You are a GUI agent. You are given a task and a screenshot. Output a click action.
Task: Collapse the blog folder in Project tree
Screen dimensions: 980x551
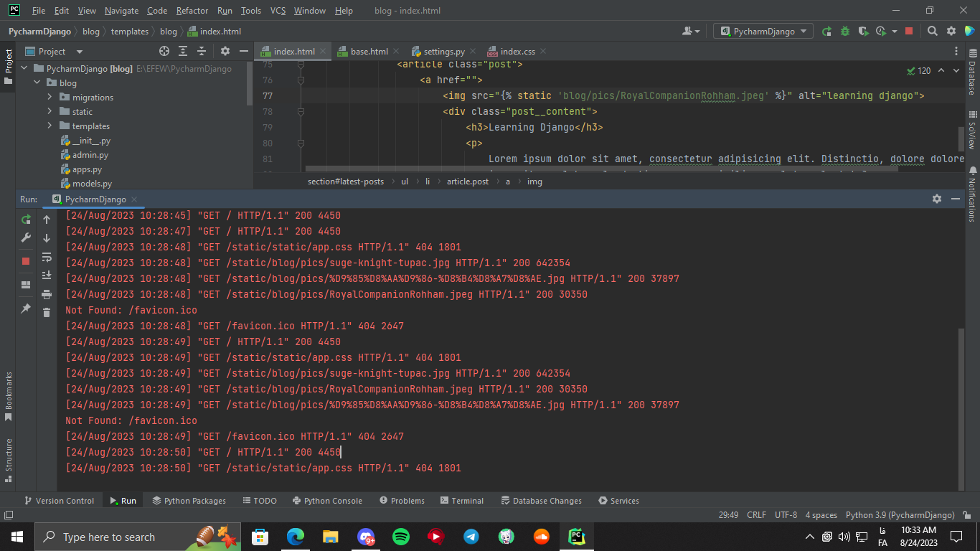37,83
